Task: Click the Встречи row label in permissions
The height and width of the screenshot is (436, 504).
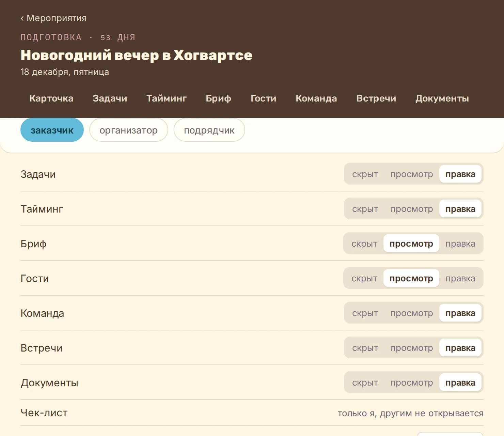Action: (42, 348)
